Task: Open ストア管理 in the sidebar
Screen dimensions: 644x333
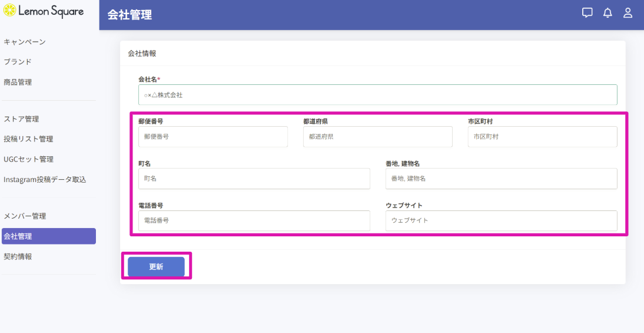Action: coord(21,119)
